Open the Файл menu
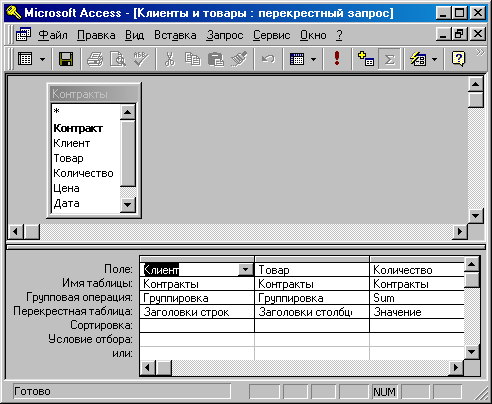Viewport: 492px width, 404px height. (x=53, y=35)
